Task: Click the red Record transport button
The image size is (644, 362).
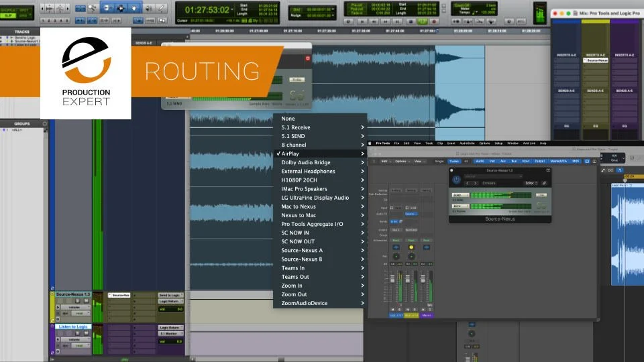Action: point(434,21)
